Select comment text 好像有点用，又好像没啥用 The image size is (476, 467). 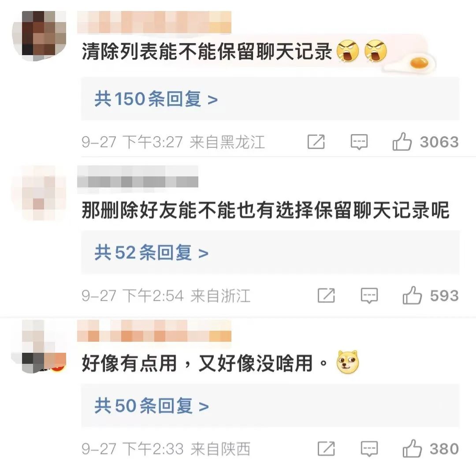tap(197, 363)
